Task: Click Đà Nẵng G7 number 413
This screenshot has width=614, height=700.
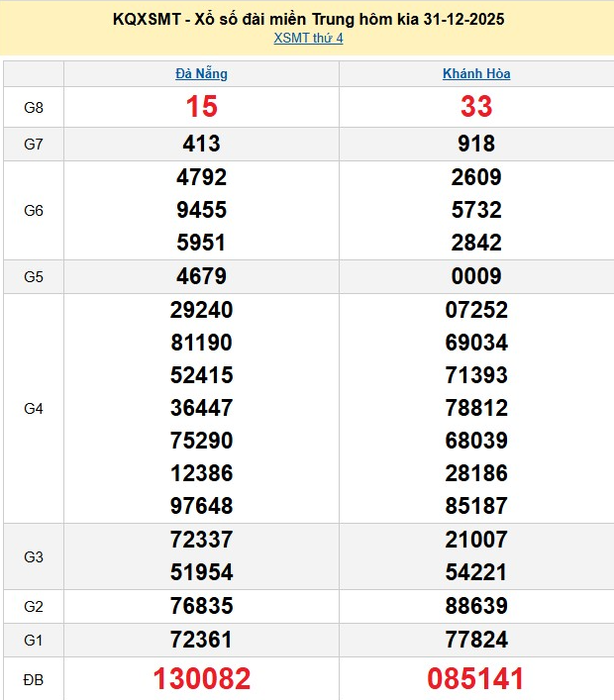Action: (x=201, y=144)
